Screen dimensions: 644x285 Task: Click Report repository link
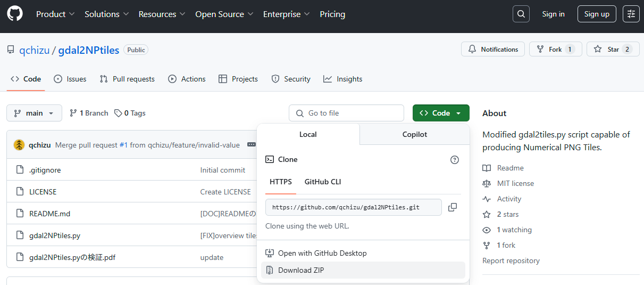511,260
